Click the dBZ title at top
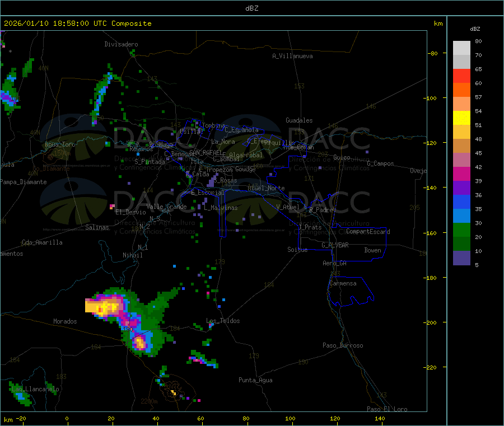Image resolution: width=504 pixels, height=426 pixels. (251, 8)
